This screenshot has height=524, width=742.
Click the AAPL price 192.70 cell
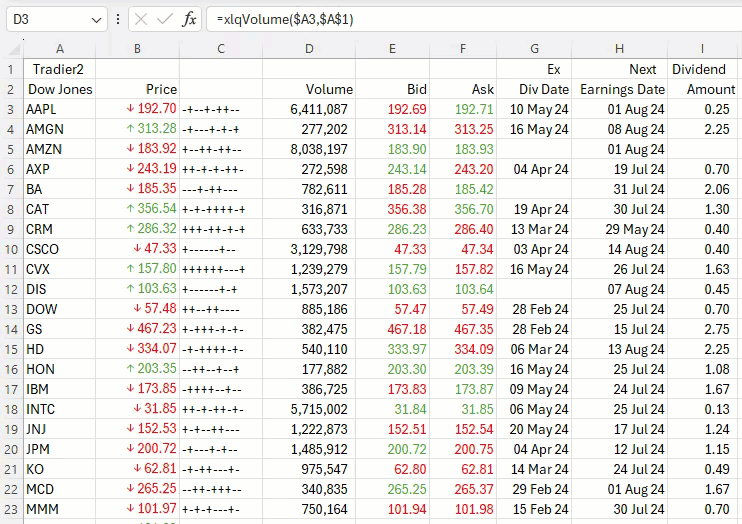[x=137, y=109]
